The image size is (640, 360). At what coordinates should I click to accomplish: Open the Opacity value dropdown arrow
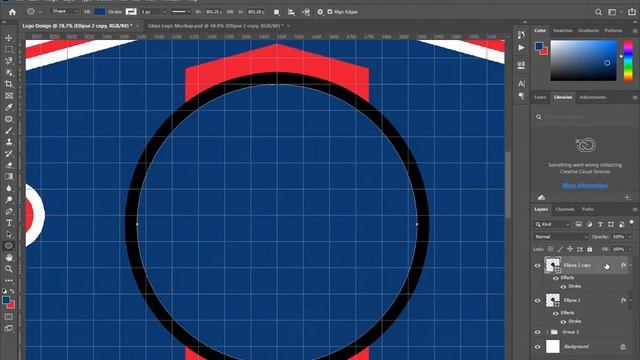pos(630,237)
